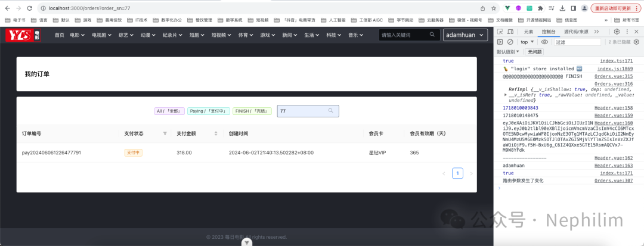Click the search icon in order filter box
Viewport: 644px width, 246px height.
pos(330,111)
